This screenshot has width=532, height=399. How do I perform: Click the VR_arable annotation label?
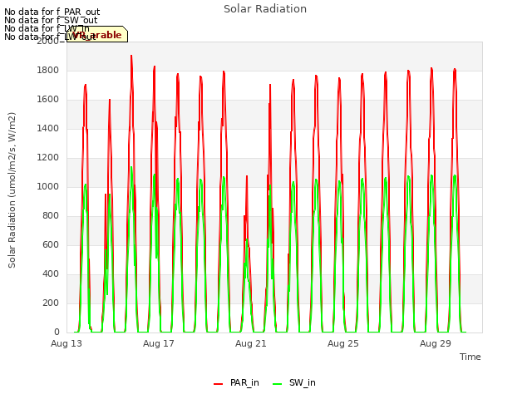97,34
